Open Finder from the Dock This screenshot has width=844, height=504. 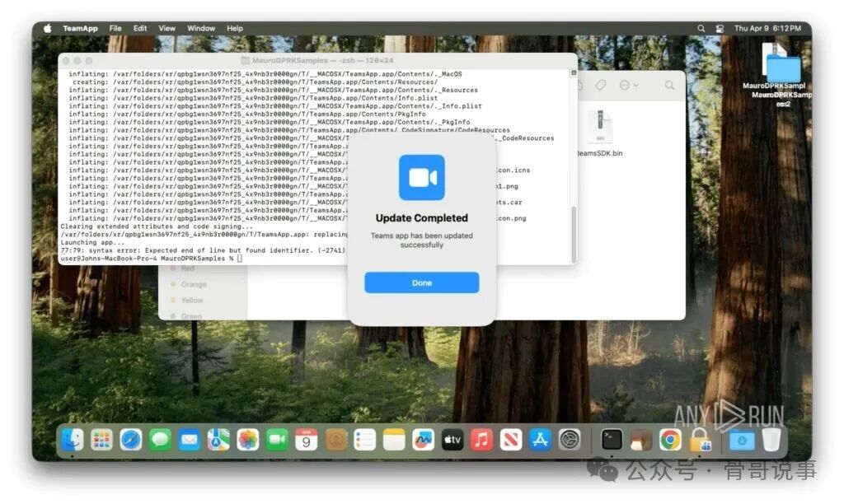point(73,440)
